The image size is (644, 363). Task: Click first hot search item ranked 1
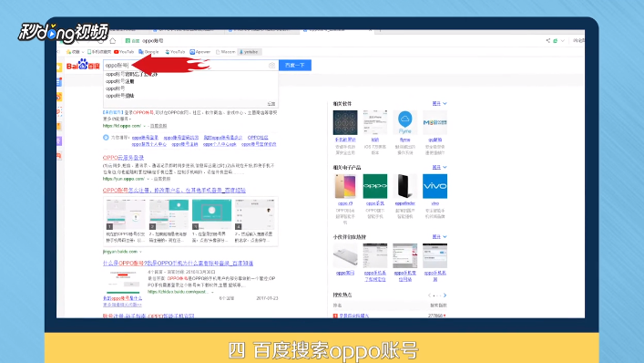pyautogui.click(x=353, y=316)
